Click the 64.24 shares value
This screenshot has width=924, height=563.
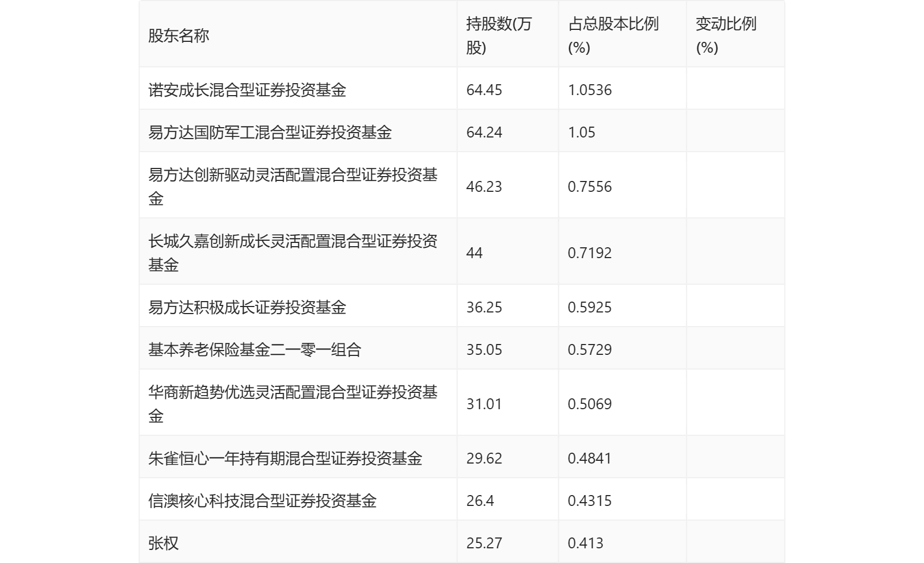click(x=484, y=132)
